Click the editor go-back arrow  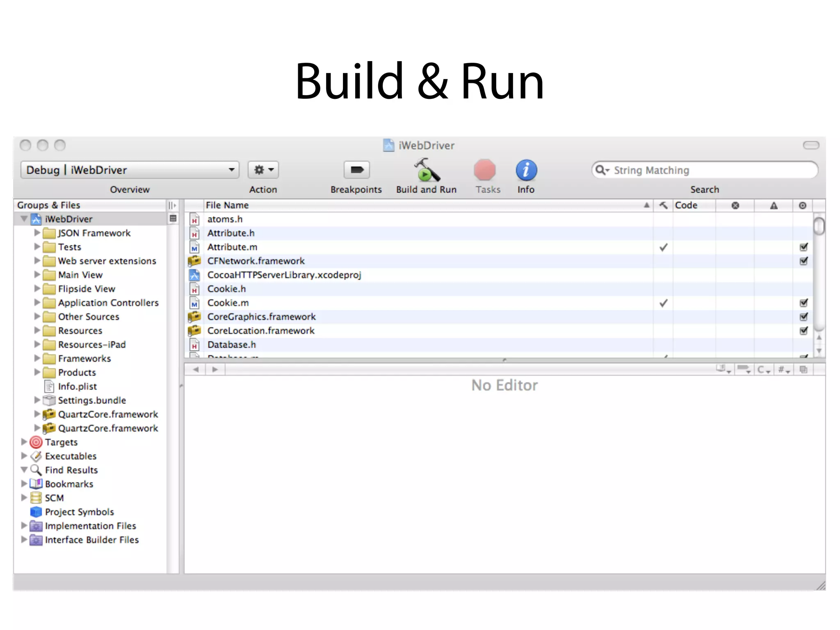pos(196,370)
